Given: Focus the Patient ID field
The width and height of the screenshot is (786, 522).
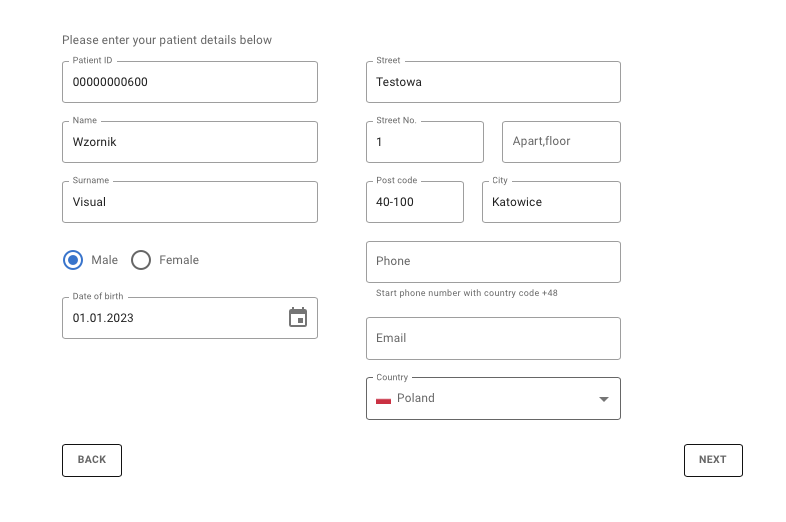Looking at the screenshot, I should pos(190,82).
